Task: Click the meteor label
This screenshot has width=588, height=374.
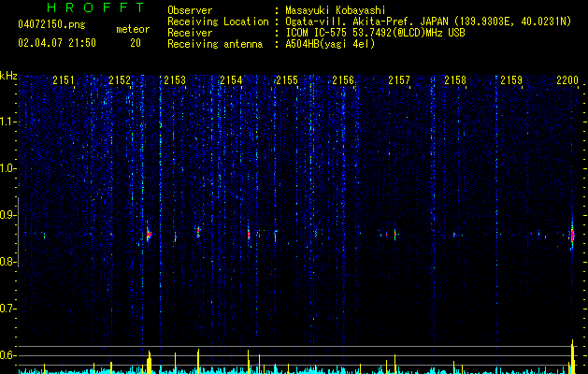Action: point(133,29)
